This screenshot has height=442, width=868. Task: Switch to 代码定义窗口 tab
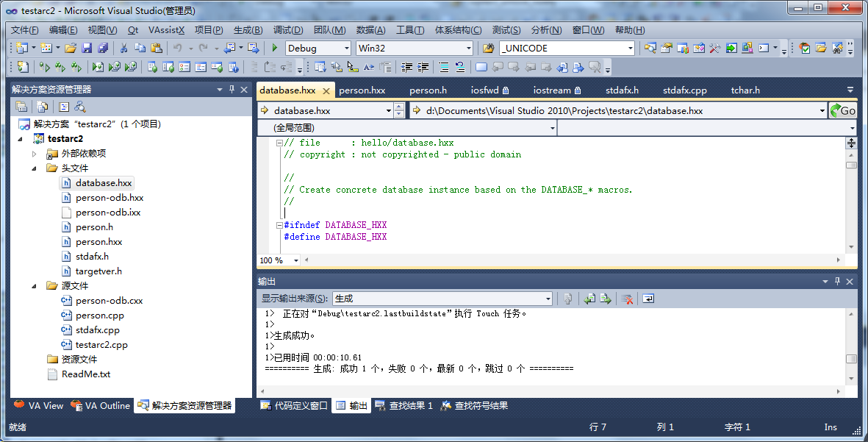pos(295,406)
